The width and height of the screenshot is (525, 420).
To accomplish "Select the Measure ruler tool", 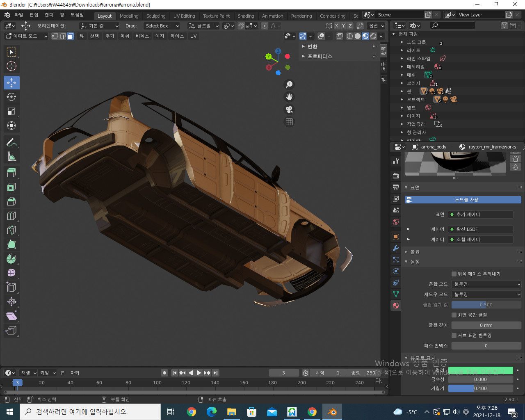I will pos(11,157).
